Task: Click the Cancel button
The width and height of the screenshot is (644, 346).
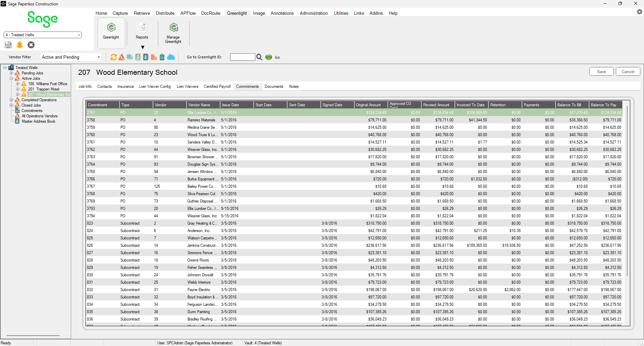Action: [628, 72]
